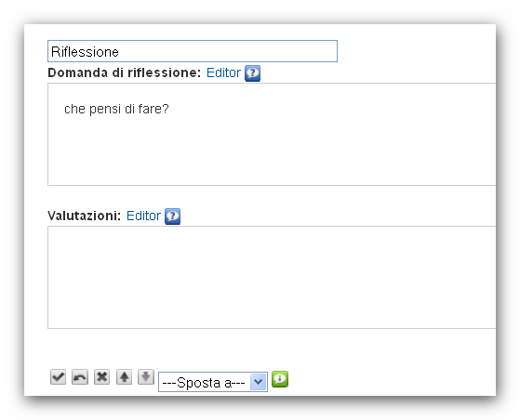This screenshot has width=520, height=420.
Task: Move the block down with the down arrow
Action: pos(146,377)
